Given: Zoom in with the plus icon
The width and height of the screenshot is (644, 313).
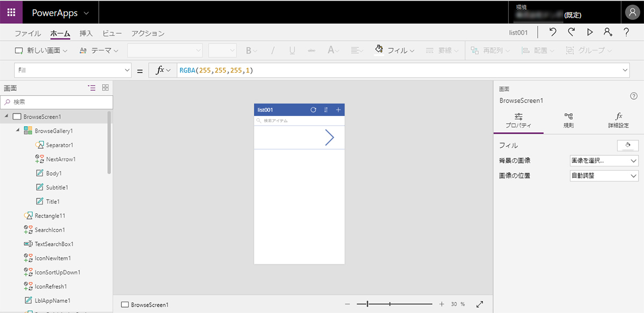Looking at the screenshot, I should coord(441,304).
